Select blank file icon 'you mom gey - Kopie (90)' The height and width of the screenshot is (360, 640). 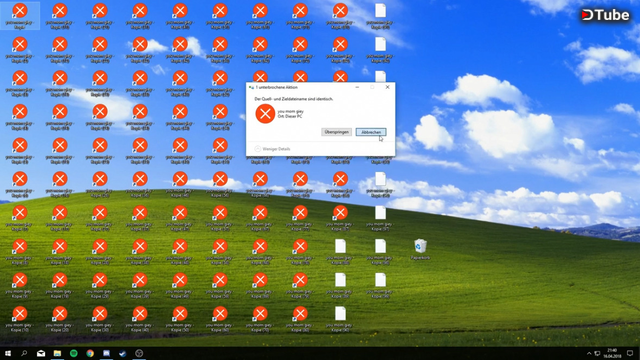pyautogui.click(x=340, y=319)
